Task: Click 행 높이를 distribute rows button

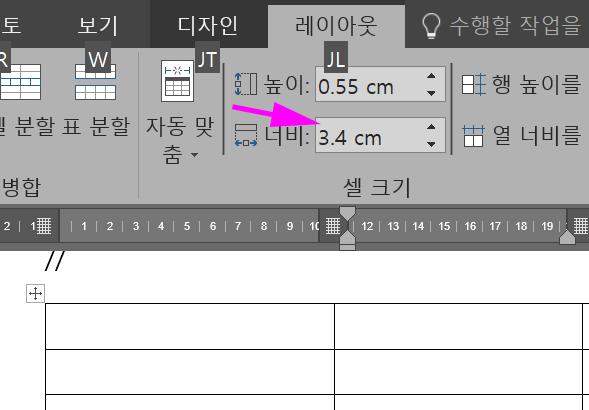Action: point(521,84)
